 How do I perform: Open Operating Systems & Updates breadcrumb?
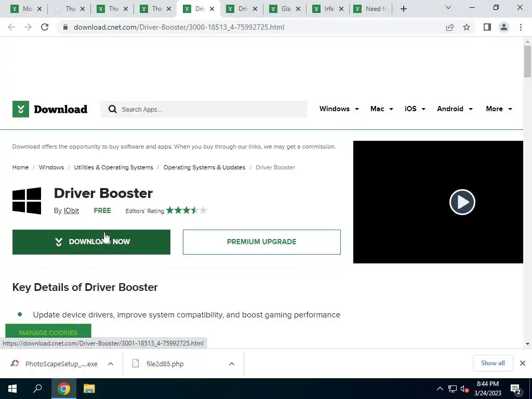point(204,167)
